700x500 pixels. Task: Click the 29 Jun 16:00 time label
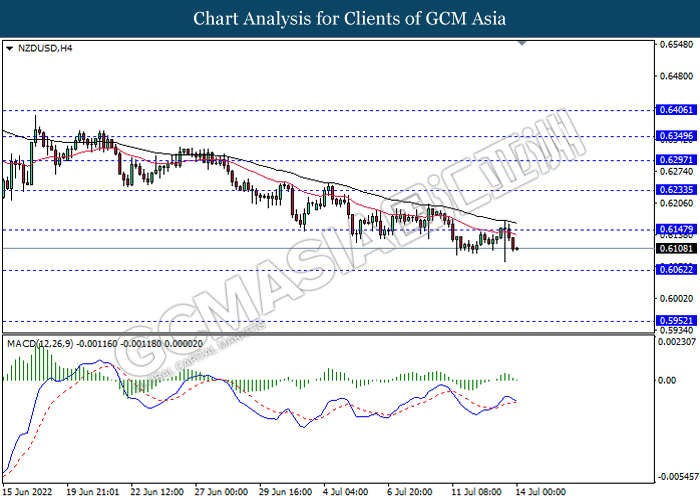(x=285, y=492)
